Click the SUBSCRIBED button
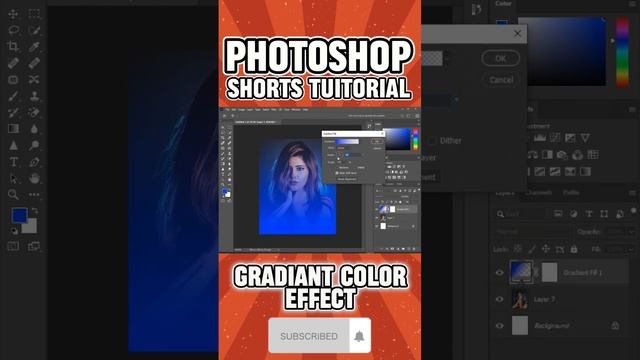Screen dimensions: 640x360 (x=309, y=336)
